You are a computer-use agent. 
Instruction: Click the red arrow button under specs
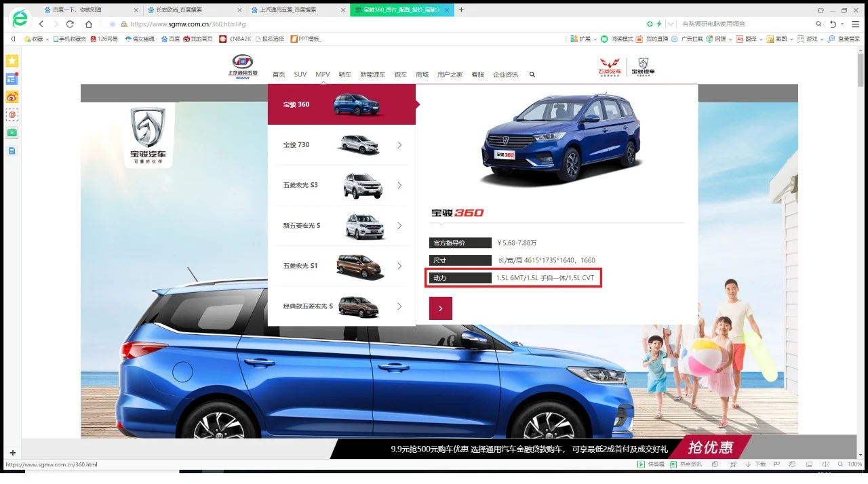point(441,308)
